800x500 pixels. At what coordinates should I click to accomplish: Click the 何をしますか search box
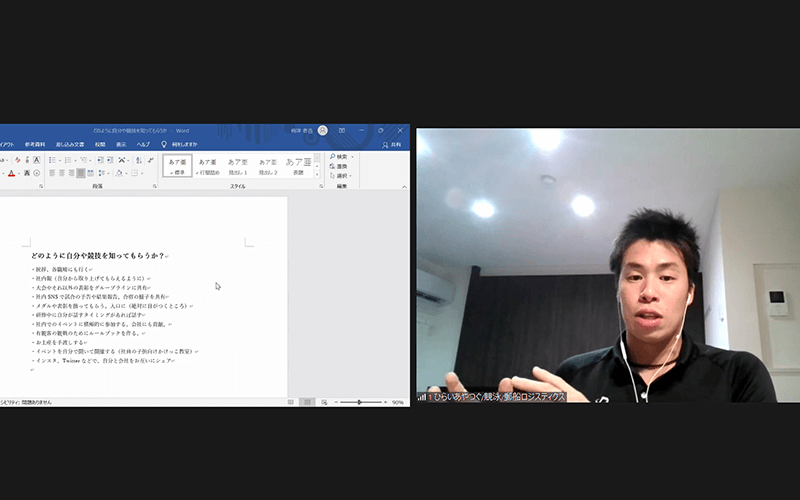(180, 144)
